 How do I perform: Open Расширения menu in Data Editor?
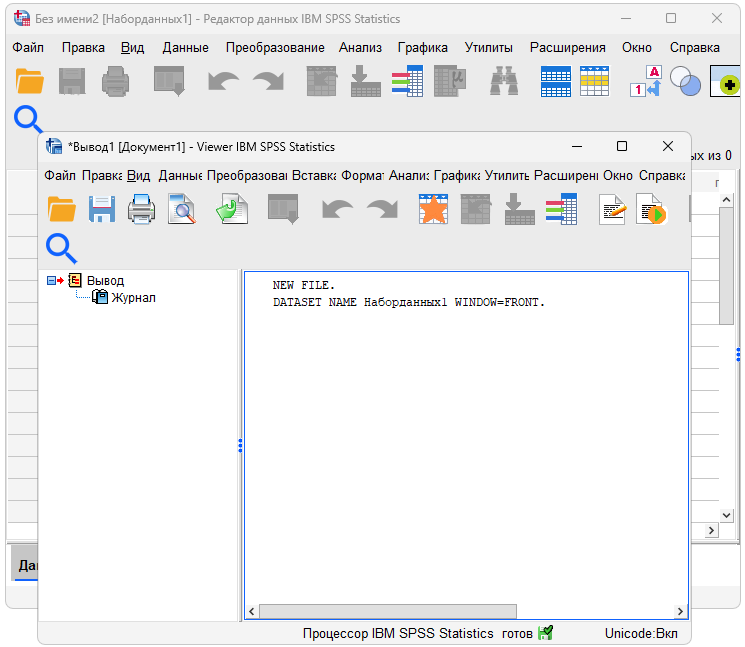567,48
